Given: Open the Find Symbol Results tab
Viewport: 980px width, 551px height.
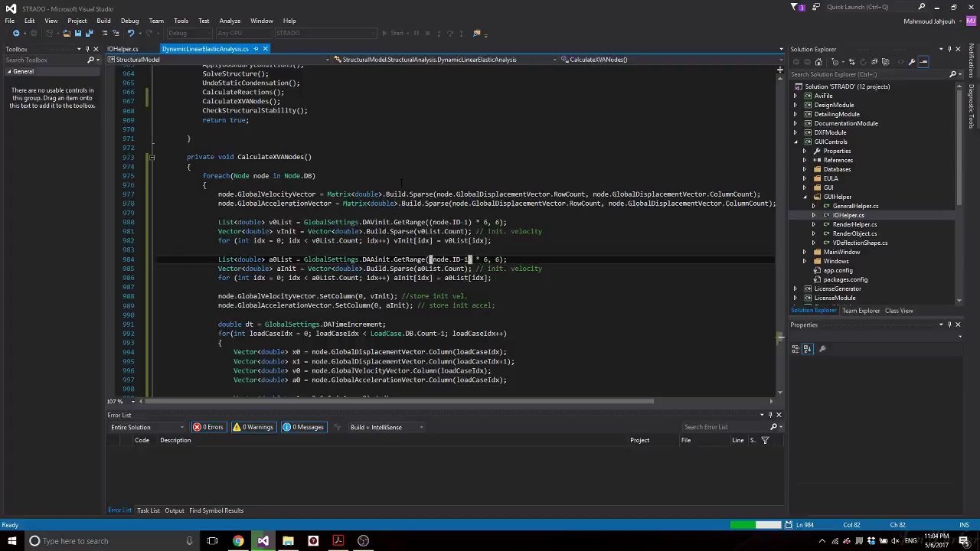Looking at the screenshot, I should click(x=216, y=510).
